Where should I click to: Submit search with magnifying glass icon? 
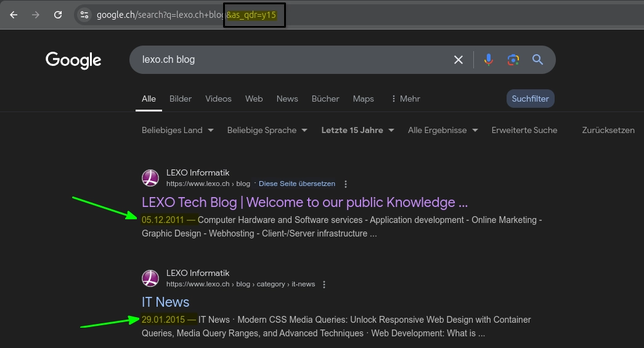tap(537, 60)
